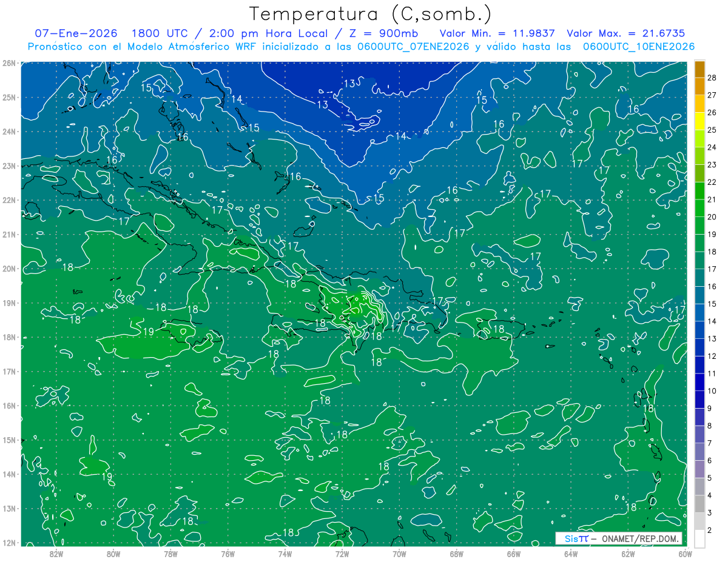The image size is (728, 562).
Task: Click the 'SisTT – ONAMET/REP.DOM.' credit box
Action: click(x=618, y=538)
